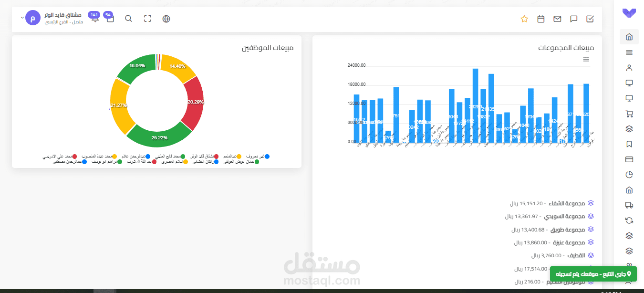The image size is (644, 293).
Task: Open the user profile icon in sidebar
Action: click(x=629, y=68)
